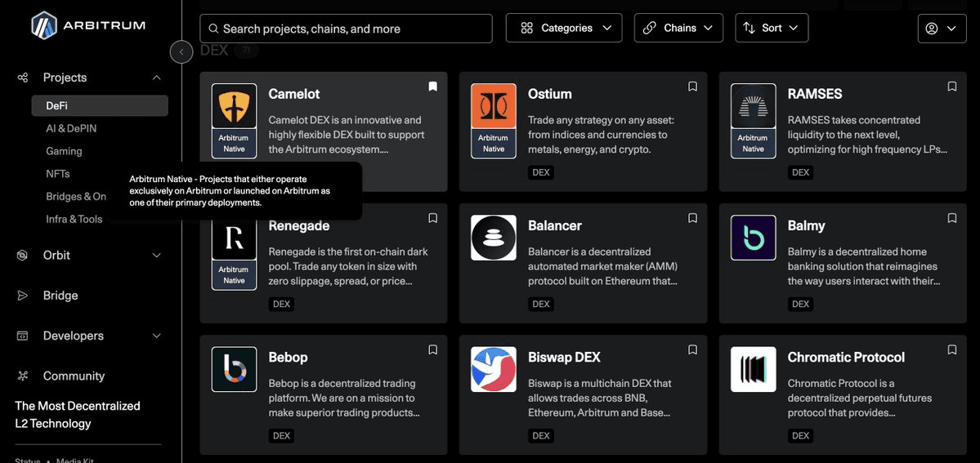The height and width of the screenshot is (463, 980).
Task: Click the user profile icon
Action: pos(932,29)
